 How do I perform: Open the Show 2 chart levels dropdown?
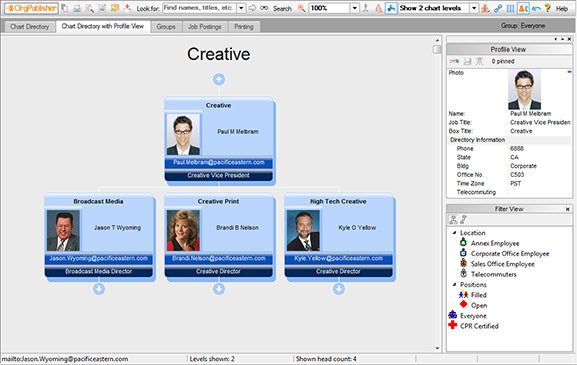474,8
